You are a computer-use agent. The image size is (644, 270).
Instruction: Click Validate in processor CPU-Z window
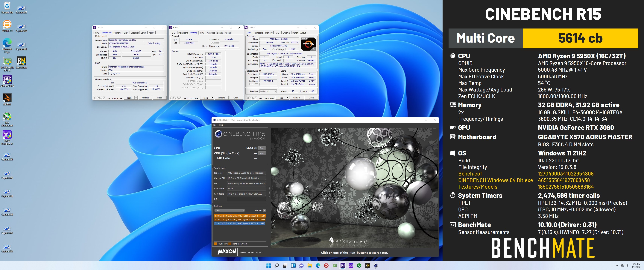tap(297, 98)
